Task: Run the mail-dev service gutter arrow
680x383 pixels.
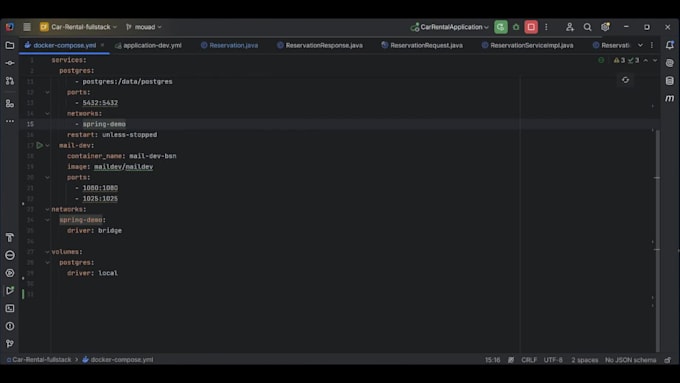Action: 39,145
